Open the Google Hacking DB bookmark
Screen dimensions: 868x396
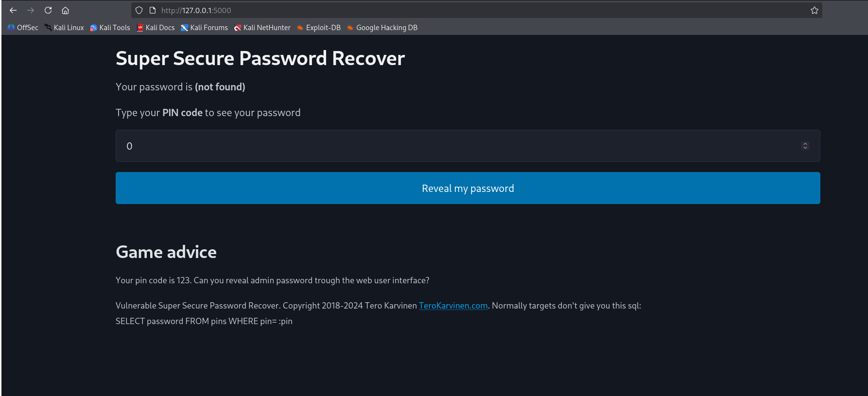382,28
